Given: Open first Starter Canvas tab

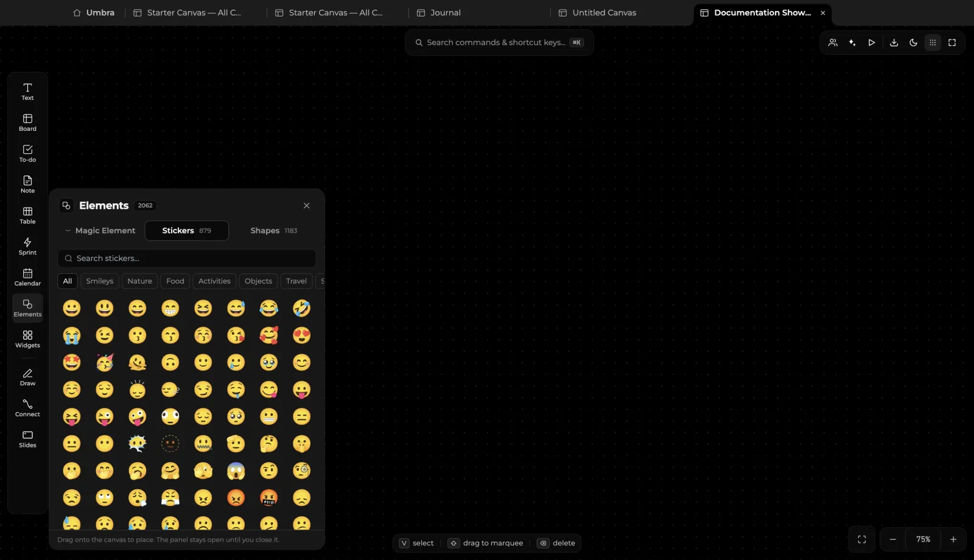Looking at the screenshot, I should [x=187, y=13].
